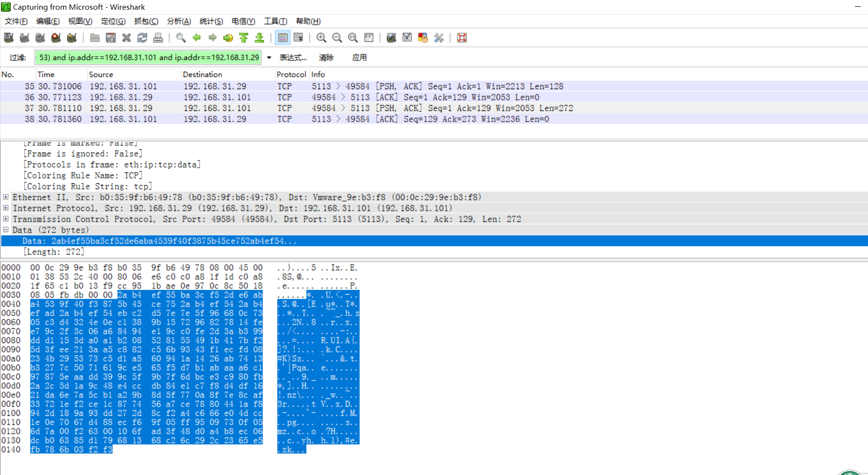Open the capture interfaces list icon

9,38
